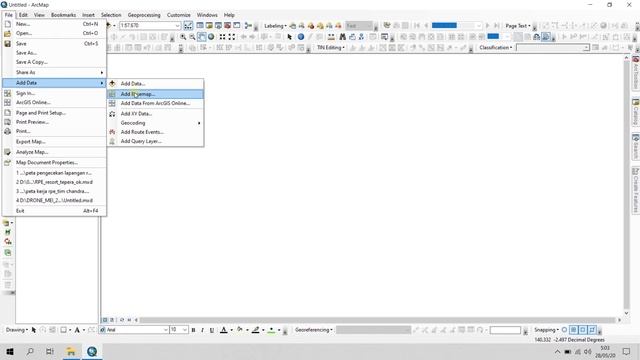Screen dimensions: 640x360
Task: Select the Zoom In tool
Action: [183, 37]
